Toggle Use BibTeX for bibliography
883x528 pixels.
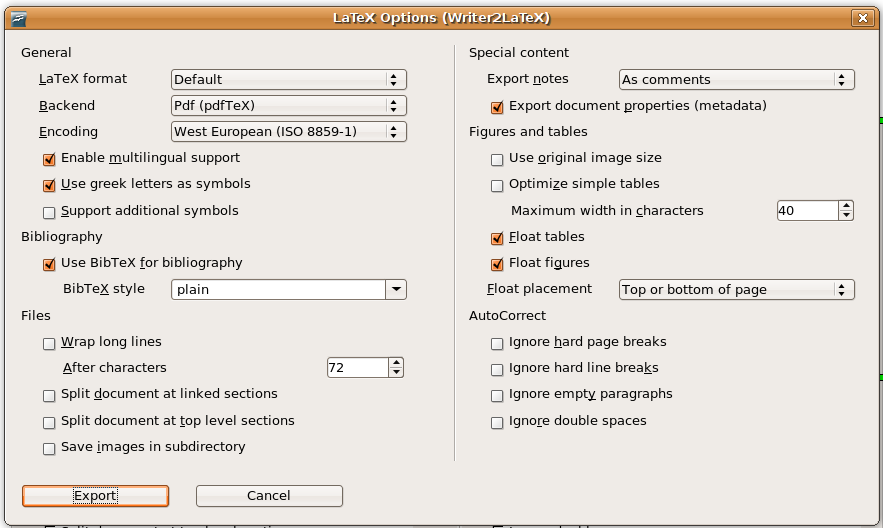click(49, 264)
